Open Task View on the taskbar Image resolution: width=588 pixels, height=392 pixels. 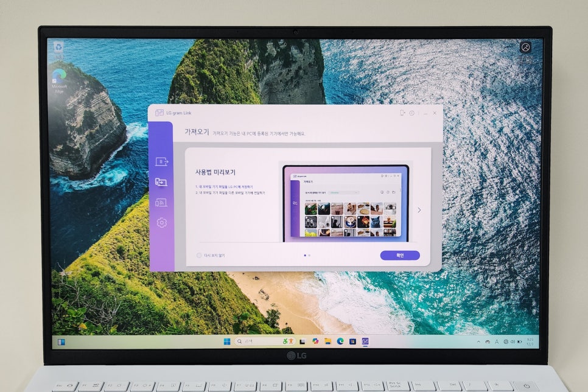pos(303,341)
